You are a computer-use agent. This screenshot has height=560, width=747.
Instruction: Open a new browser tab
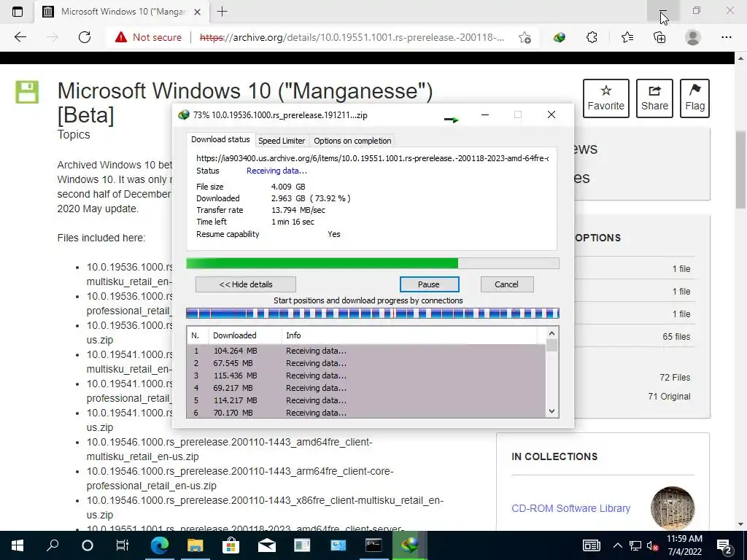tap(222, 12)
